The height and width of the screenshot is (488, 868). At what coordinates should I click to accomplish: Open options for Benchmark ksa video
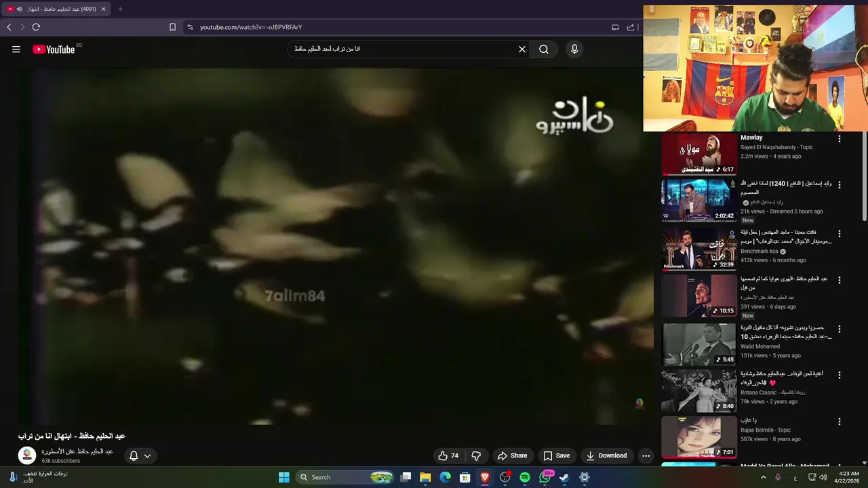point(840,233)
